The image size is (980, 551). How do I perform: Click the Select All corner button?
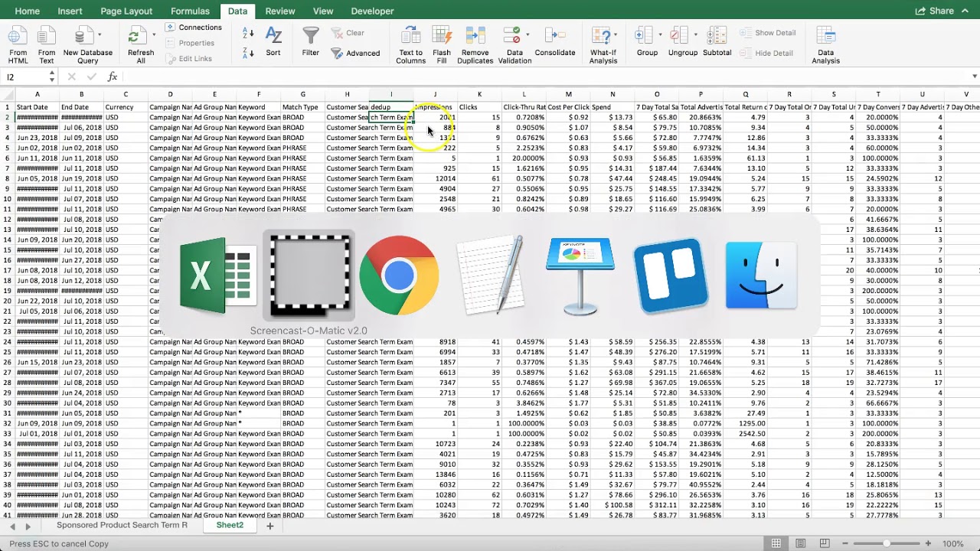click(7, 94)
